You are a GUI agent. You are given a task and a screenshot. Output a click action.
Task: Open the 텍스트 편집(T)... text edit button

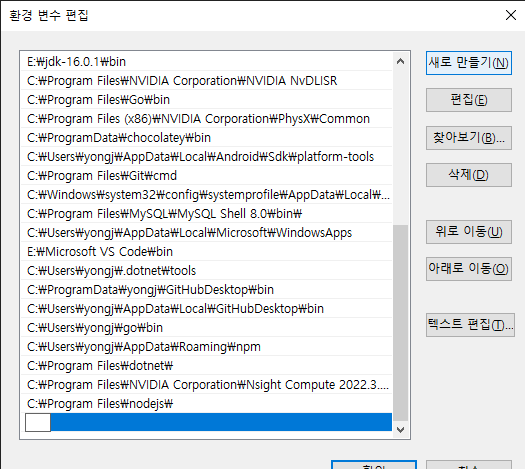point(470,325)
